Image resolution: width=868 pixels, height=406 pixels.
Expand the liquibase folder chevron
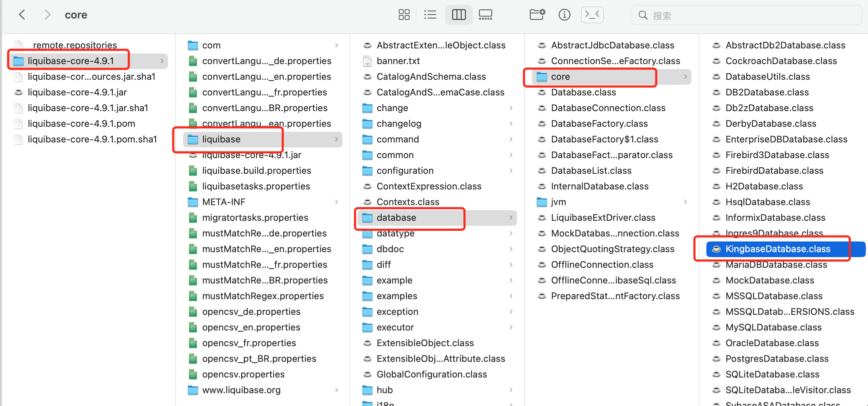pos(336,139)
